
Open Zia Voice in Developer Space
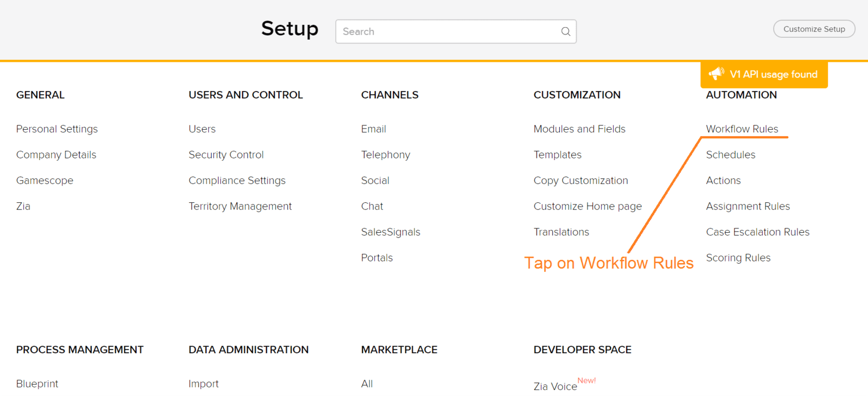point(556,386)
